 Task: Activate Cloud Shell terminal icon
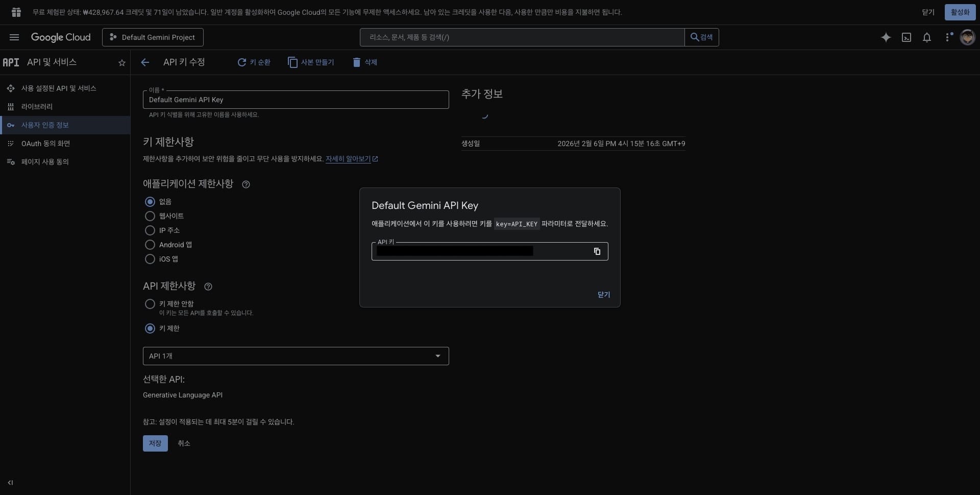[906, 37]
